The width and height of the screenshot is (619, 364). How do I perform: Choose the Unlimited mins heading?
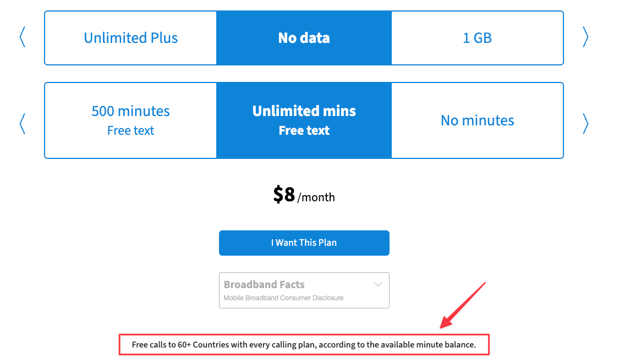(304, 111)
